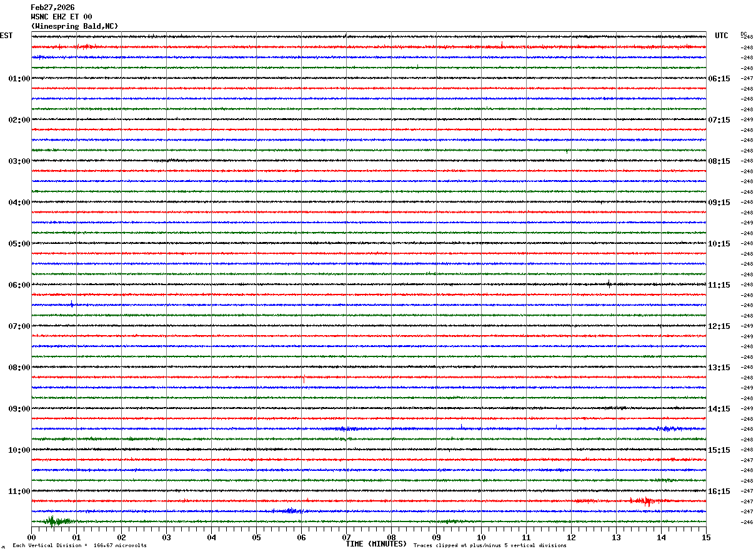Select the 02:00 EST time label
The width and height of the screenshot is (756, 554).
(19, 120)
